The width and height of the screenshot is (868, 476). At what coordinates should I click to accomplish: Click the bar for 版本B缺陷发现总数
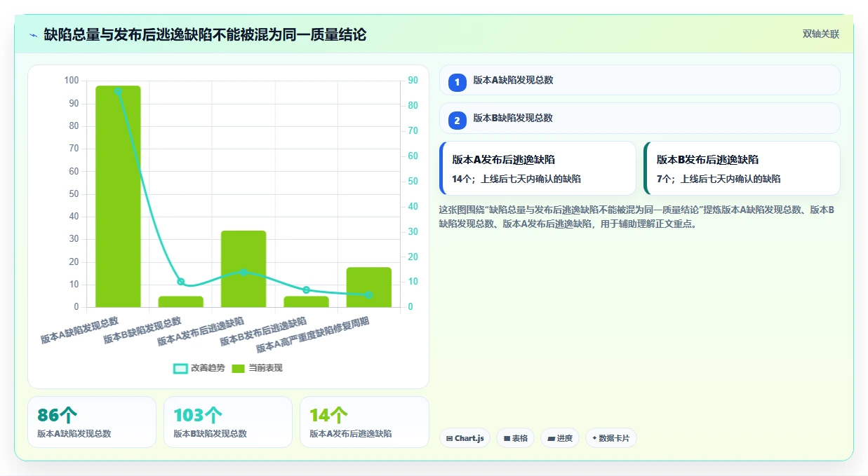[x=181, y=301]
